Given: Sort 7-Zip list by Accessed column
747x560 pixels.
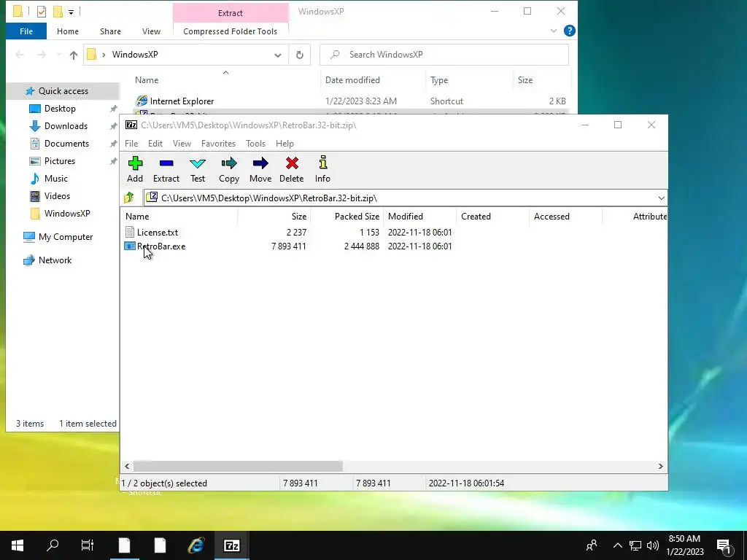Looking at the screenshot, I should click(x=565, y=216).
